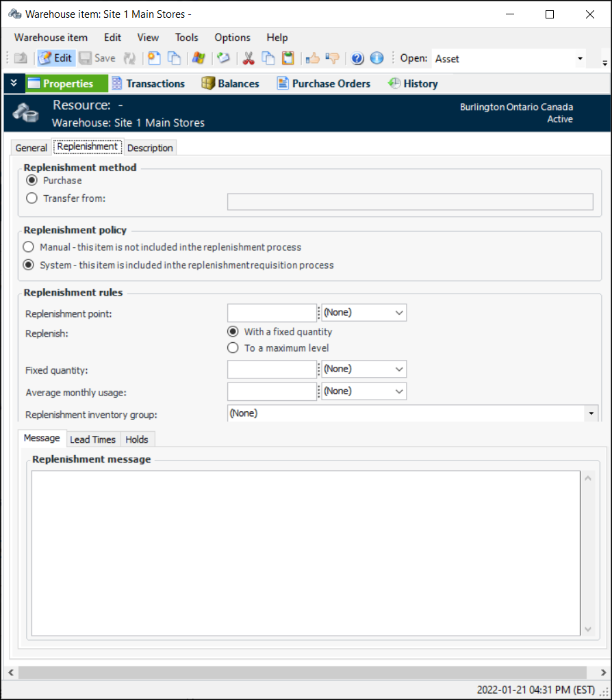Click the Cut scissors icon

248,58
